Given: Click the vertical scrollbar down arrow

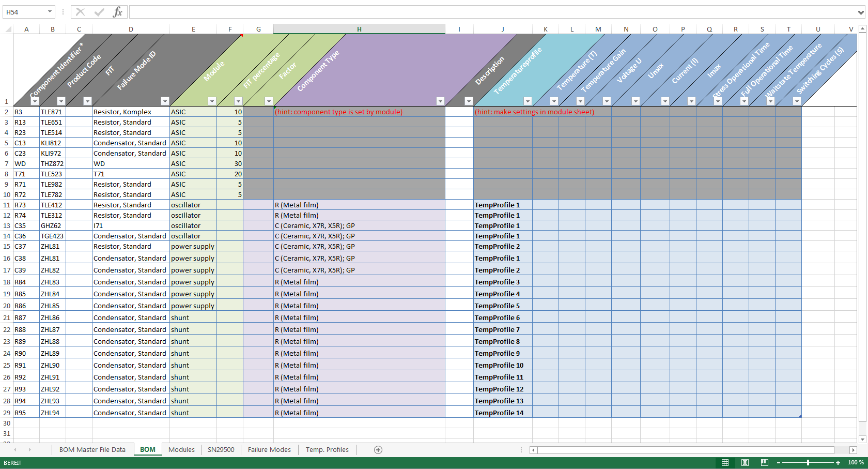Looking at the screenshot, I should tap(862, 440).
